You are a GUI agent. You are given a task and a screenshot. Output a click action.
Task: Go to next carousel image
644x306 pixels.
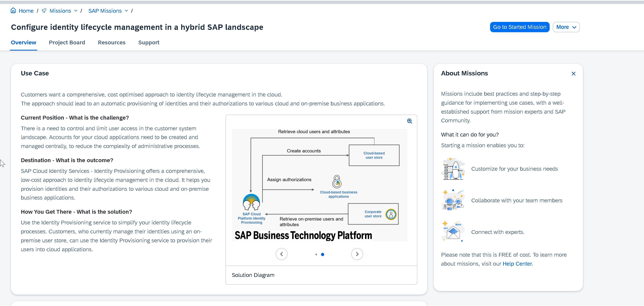357,254
